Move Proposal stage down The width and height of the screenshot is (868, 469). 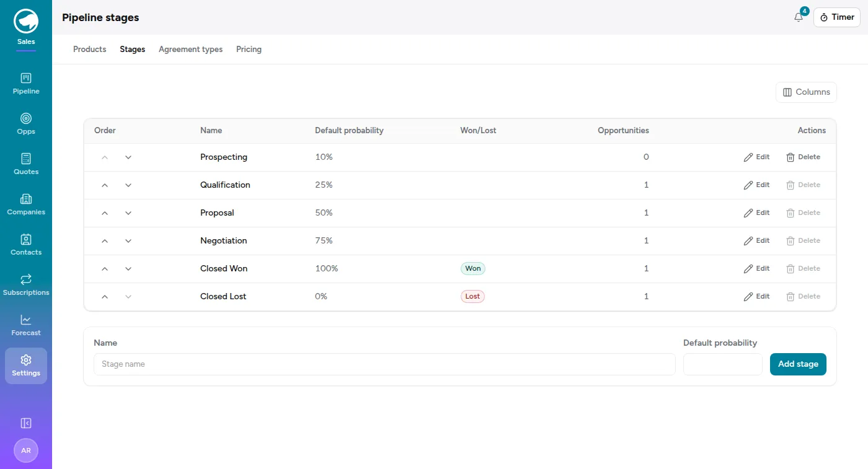pos(128,213)
